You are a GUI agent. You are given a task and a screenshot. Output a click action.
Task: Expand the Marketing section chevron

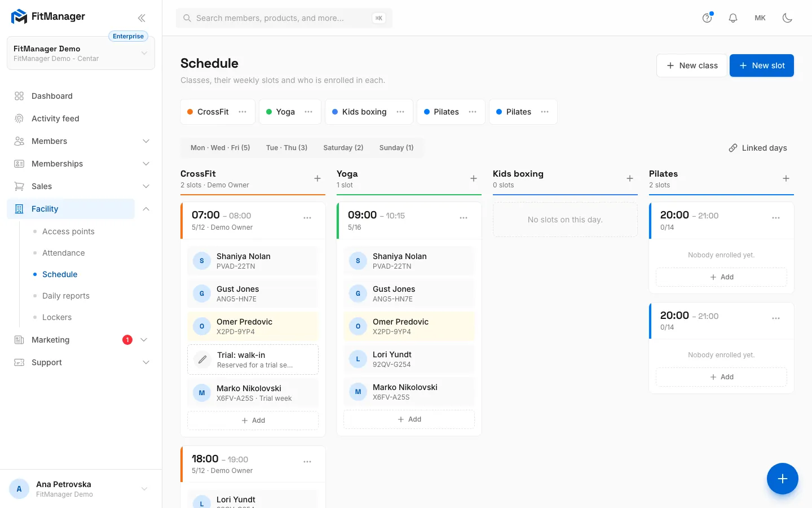(x=144, y=340)
